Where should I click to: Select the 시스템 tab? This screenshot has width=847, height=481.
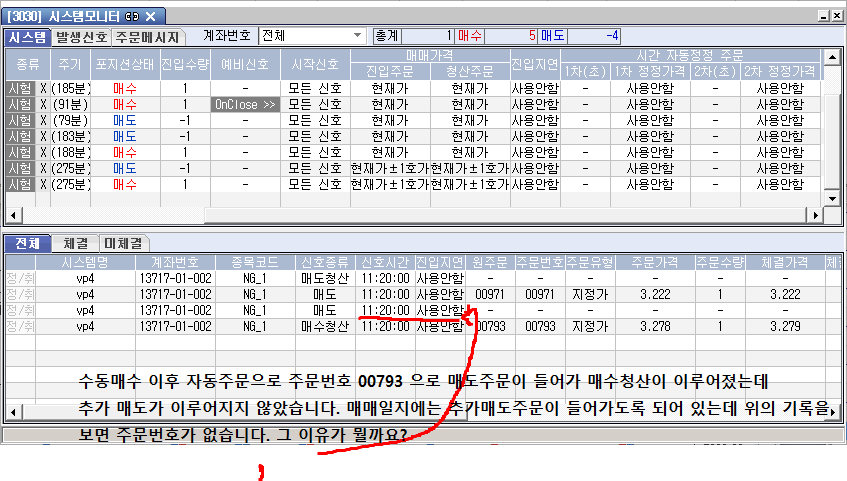tap(26, 37)
